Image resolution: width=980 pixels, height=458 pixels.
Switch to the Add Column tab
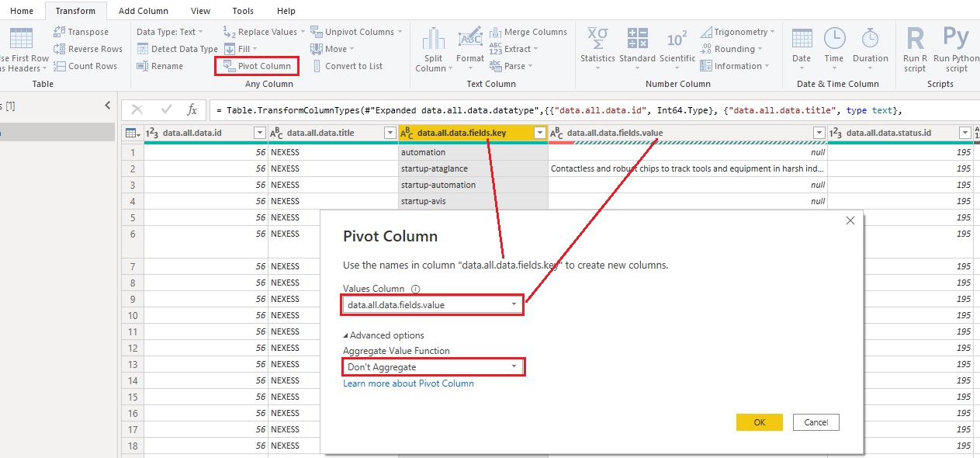coord(143,11)
